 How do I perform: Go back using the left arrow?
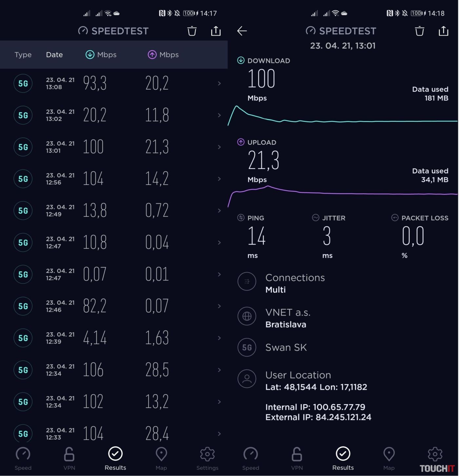click(x=242, y=31)
